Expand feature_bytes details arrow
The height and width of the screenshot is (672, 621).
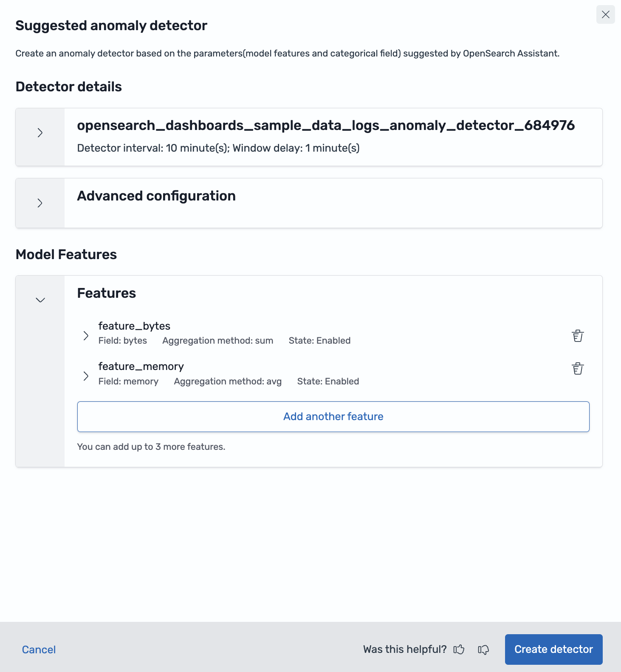[x=86, y=336]
